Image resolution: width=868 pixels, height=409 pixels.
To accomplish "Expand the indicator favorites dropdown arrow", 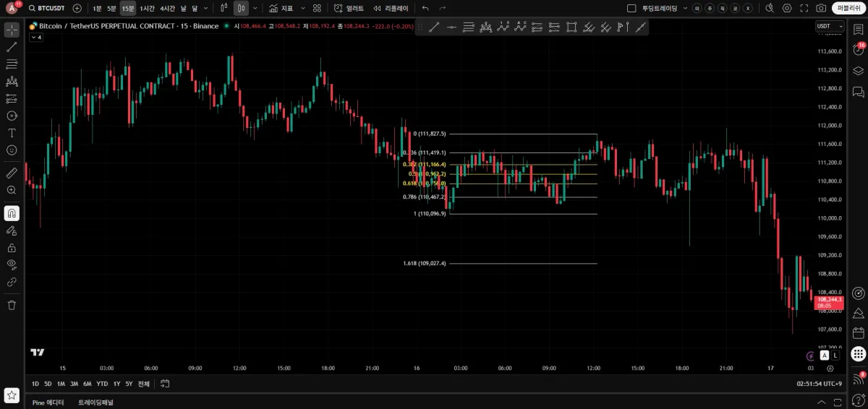I will click(302, 8).
